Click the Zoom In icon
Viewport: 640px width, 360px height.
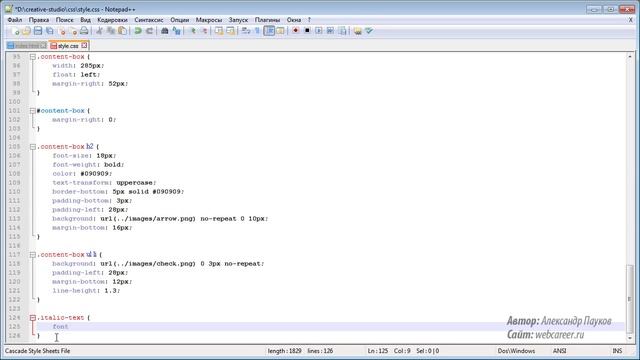(192, 31)
